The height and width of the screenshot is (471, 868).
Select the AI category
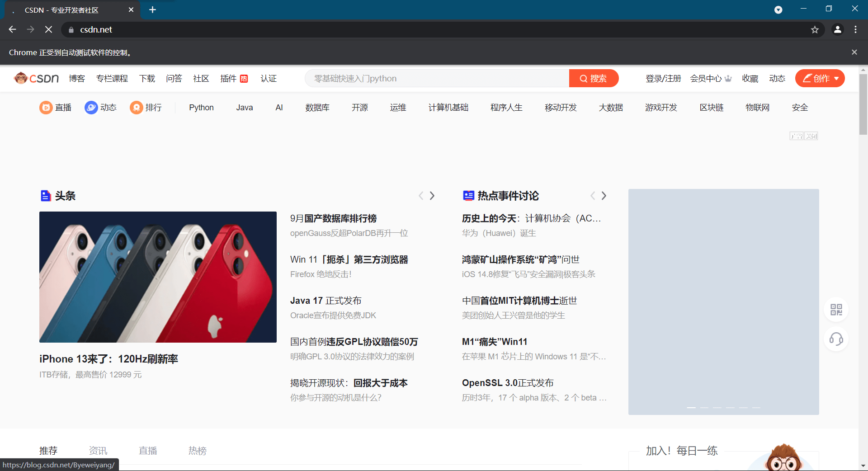[x=279, y=108]
